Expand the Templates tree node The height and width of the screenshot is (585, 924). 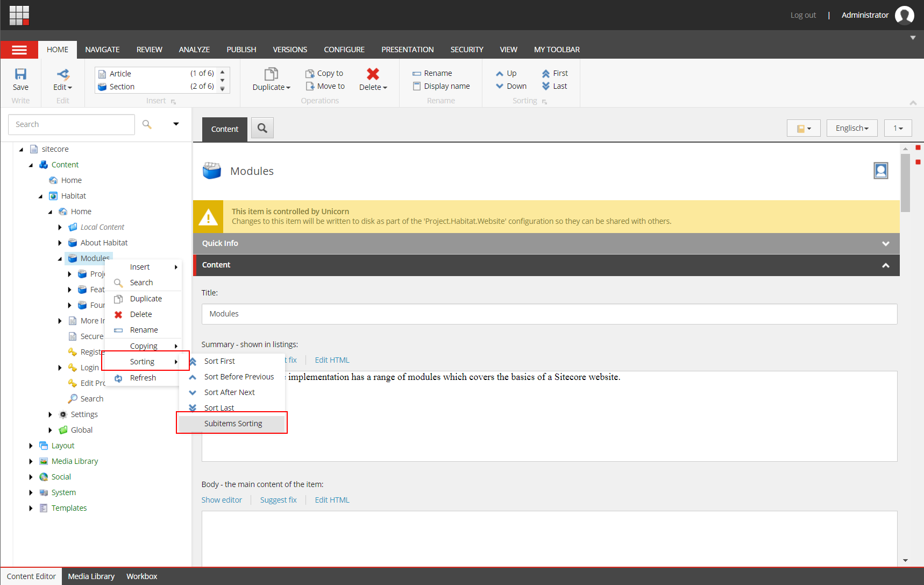click(31, 508)
